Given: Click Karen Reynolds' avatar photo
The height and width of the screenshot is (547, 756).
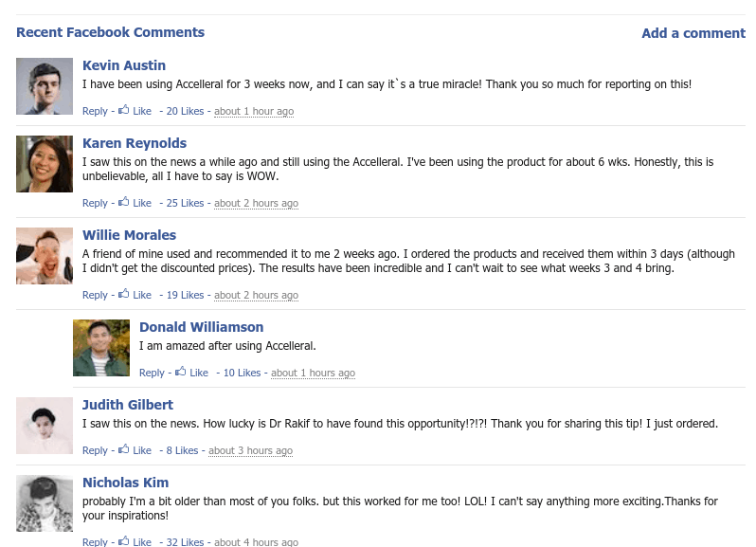Looking at the screenshot, I should [45, 164].
